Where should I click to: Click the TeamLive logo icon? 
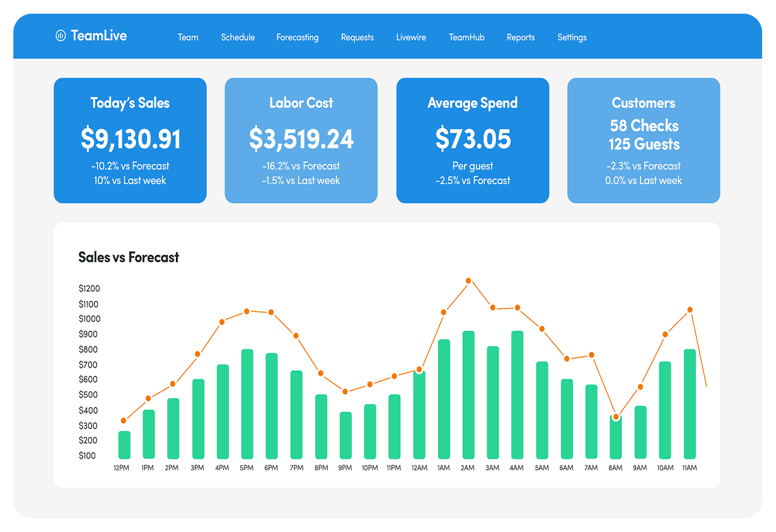pyautogui.click(x=61, y=36)
